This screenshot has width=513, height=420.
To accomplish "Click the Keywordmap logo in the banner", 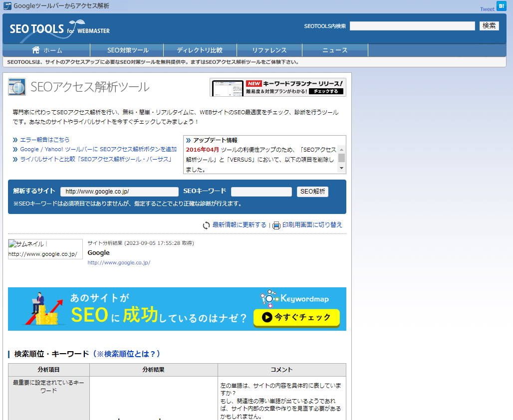I will pos(293,298).
